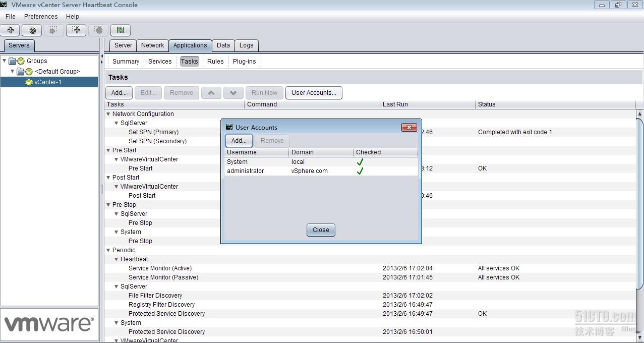Screen dimensions: 644x343
Task: Open the Rules sub-tab
Action: (215, 62)
